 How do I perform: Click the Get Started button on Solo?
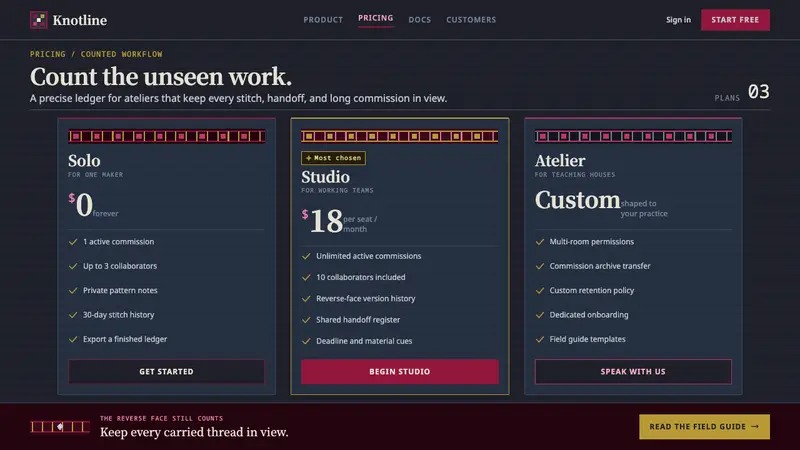tap(166, 371)
